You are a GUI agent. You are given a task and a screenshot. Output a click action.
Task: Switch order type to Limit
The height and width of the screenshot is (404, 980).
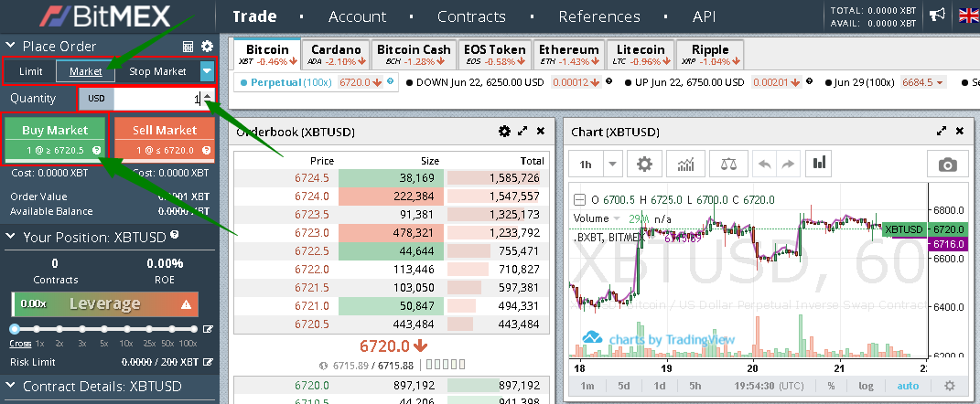30,71
